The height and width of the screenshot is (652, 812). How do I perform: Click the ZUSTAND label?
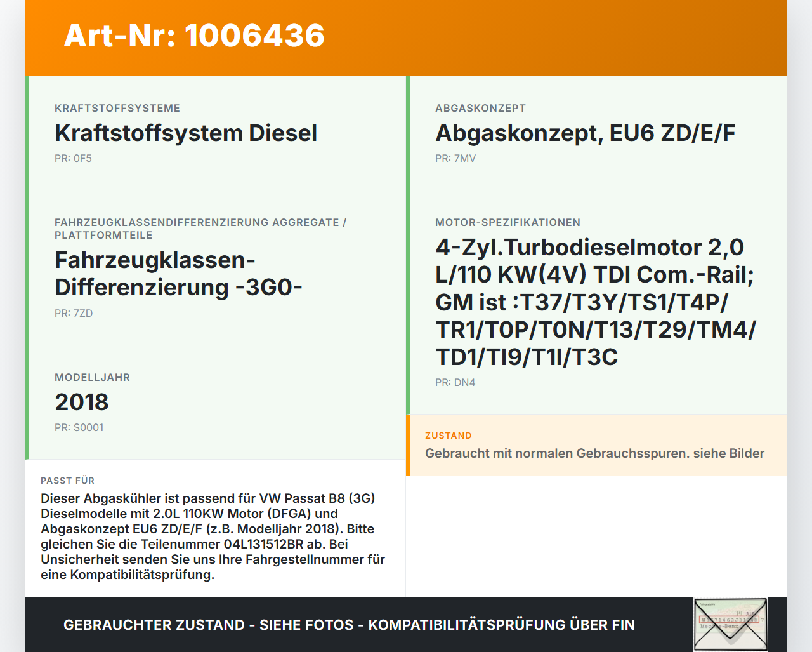[448, 436]
